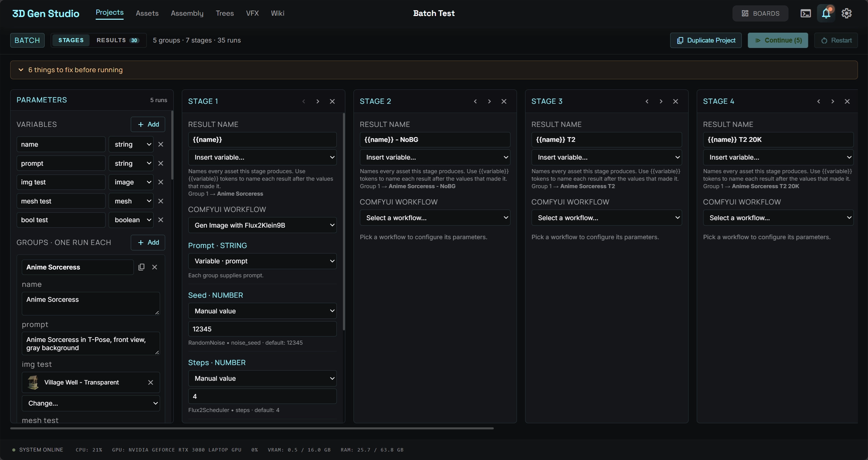Go to the Wiki tab
The image size is (868, 460).
[278, 13]
